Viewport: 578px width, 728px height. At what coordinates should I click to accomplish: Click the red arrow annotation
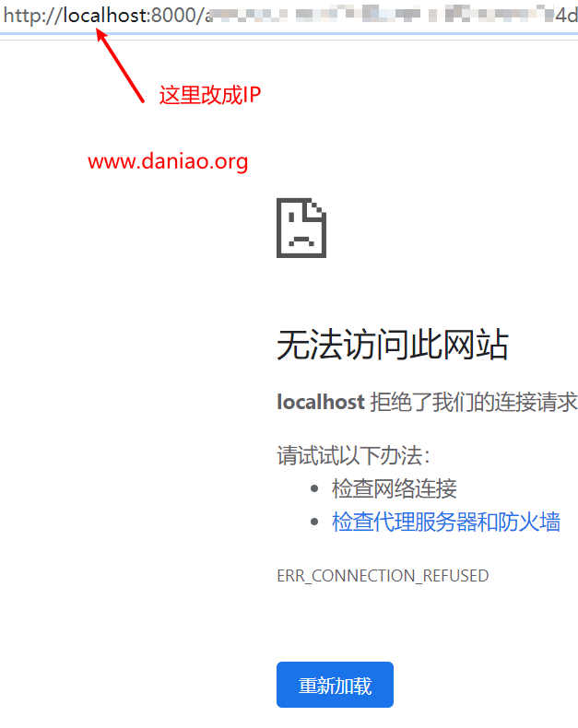tap(121, 65)
